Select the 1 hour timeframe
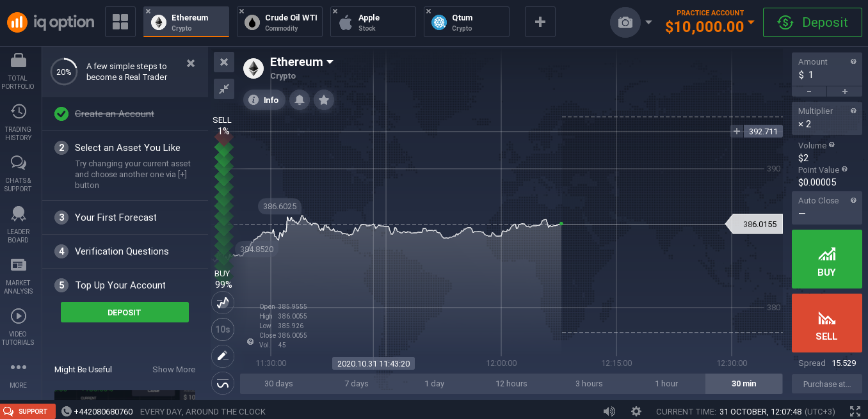Image resolution: width=868 pixels, height=419 pixels. [x=666, y=384]
